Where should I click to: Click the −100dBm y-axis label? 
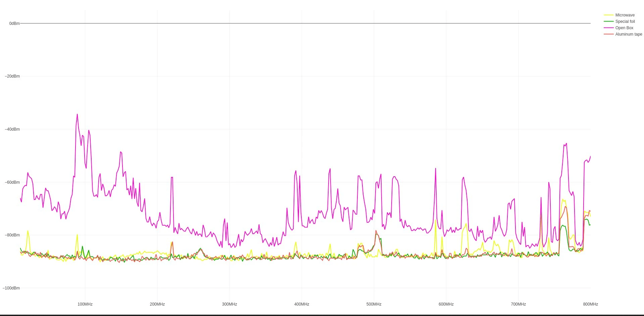[11, 288]
